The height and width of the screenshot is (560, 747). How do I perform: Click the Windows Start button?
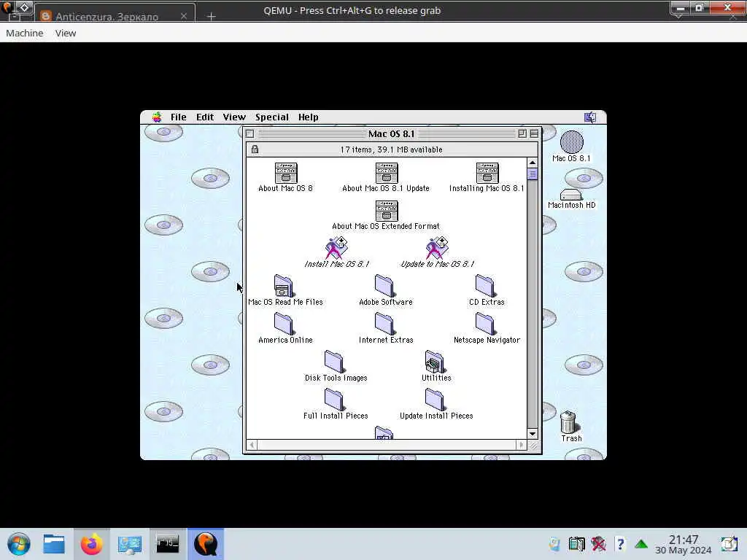[19, 544]
